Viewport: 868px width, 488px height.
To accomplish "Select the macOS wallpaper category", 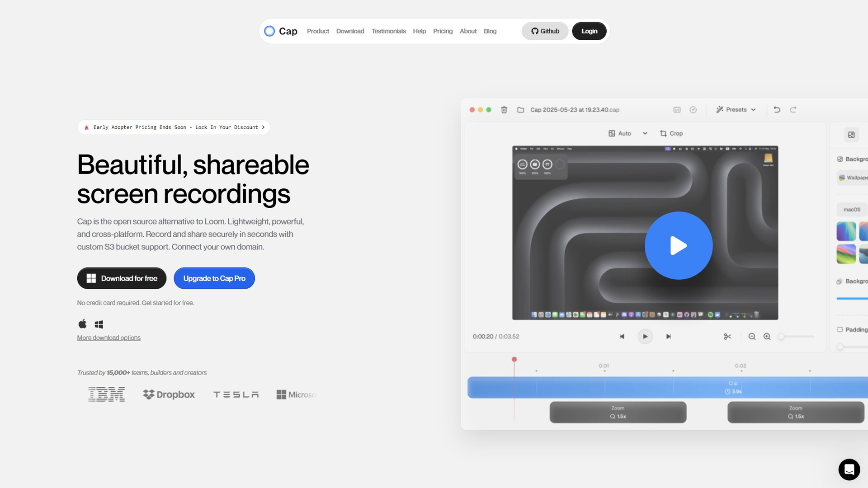I will [x=852, y=210].
